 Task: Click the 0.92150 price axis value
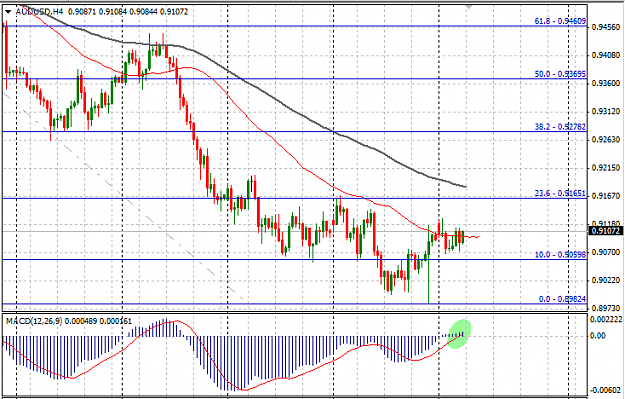coord(606,168)
